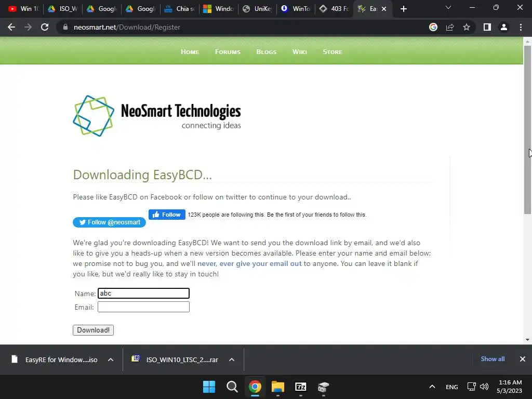Open the Windows Start menu
This screenshot has height=399, width=532.
[209, 387]
